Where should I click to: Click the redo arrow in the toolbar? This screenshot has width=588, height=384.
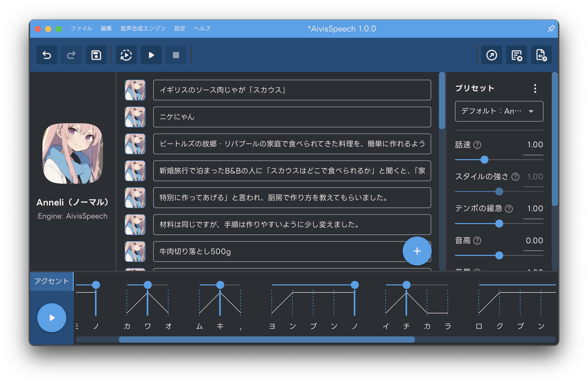pos(71,55)
